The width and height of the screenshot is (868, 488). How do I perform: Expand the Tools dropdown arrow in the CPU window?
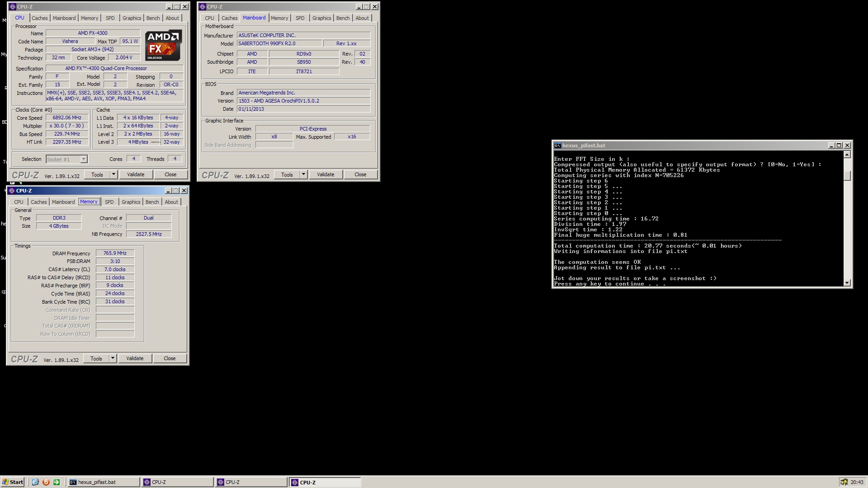coord(114,174)
